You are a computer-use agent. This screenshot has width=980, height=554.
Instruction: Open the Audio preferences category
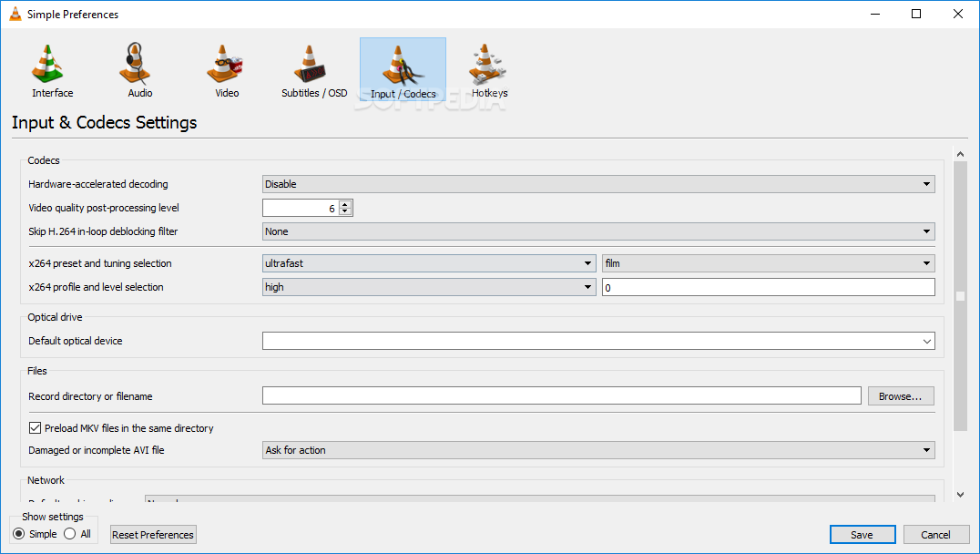click(x=140, y=70)
